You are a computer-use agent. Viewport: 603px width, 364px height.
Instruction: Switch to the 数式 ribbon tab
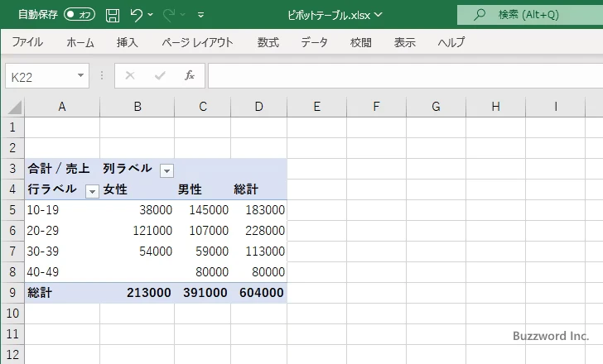point(268,42)
